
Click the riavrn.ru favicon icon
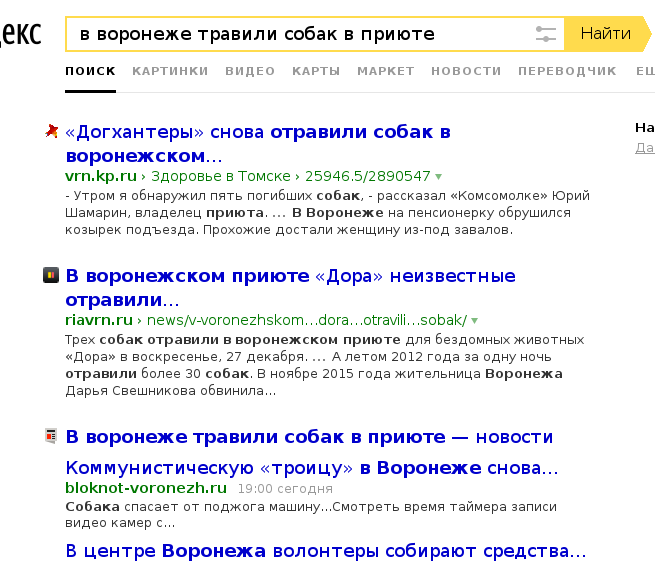click(51, 276)
